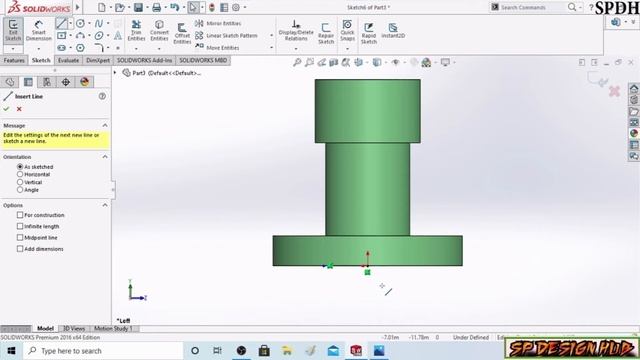Click Move Entities
The image size is (640, 360).
click(x=217, y=48)
